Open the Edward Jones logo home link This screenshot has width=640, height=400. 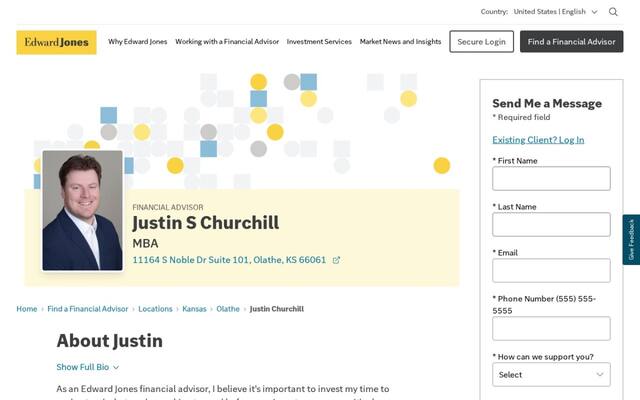(56, 42)
